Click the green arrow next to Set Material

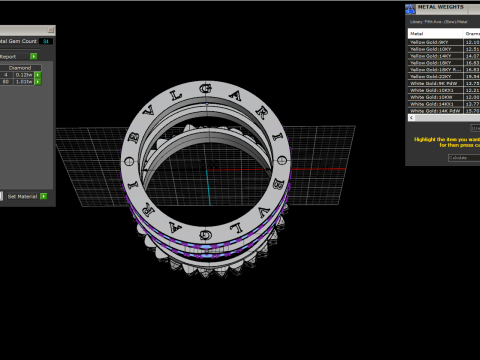[x=44, y=196]
